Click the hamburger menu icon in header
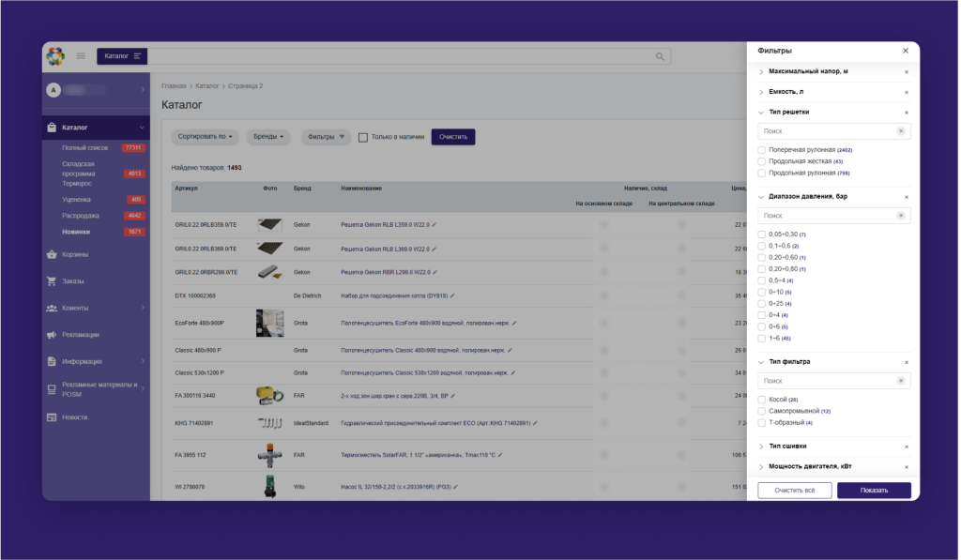 pos(81,56)
